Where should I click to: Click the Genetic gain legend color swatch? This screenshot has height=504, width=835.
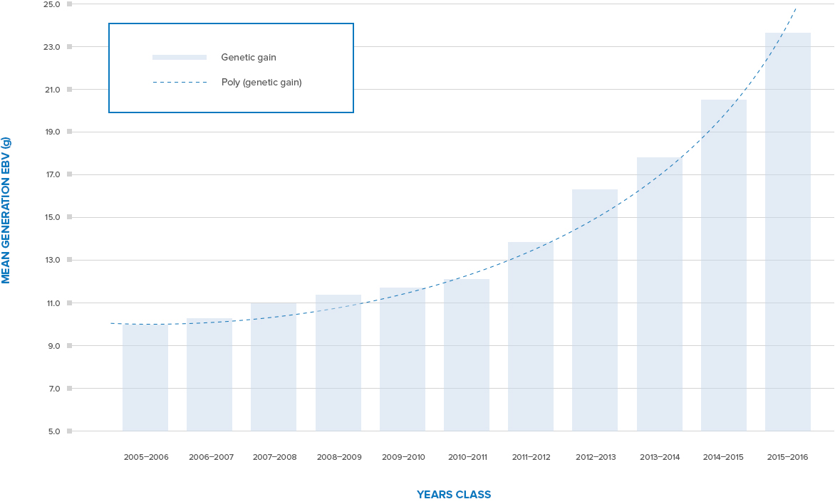tap(180, 58)
